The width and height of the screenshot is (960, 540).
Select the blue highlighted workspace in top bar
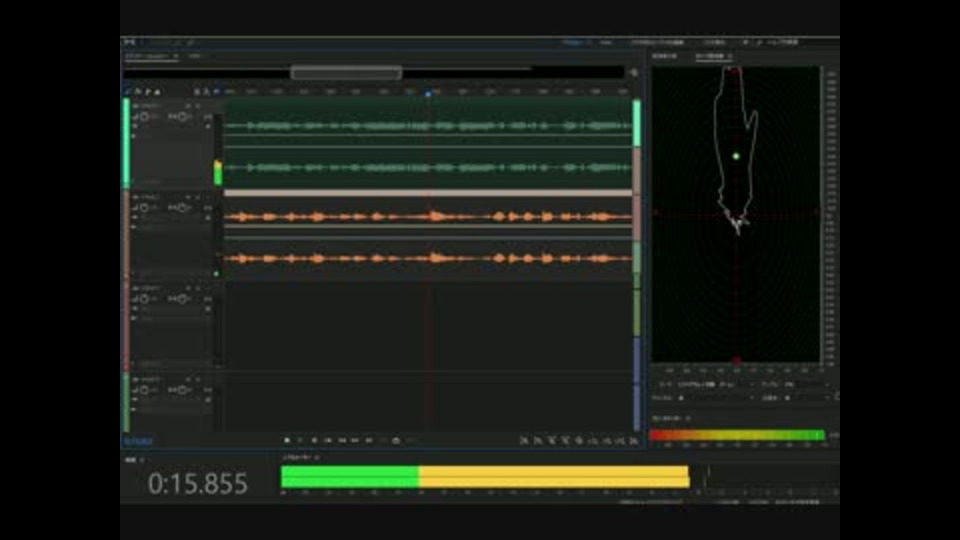tap(574, 42)
